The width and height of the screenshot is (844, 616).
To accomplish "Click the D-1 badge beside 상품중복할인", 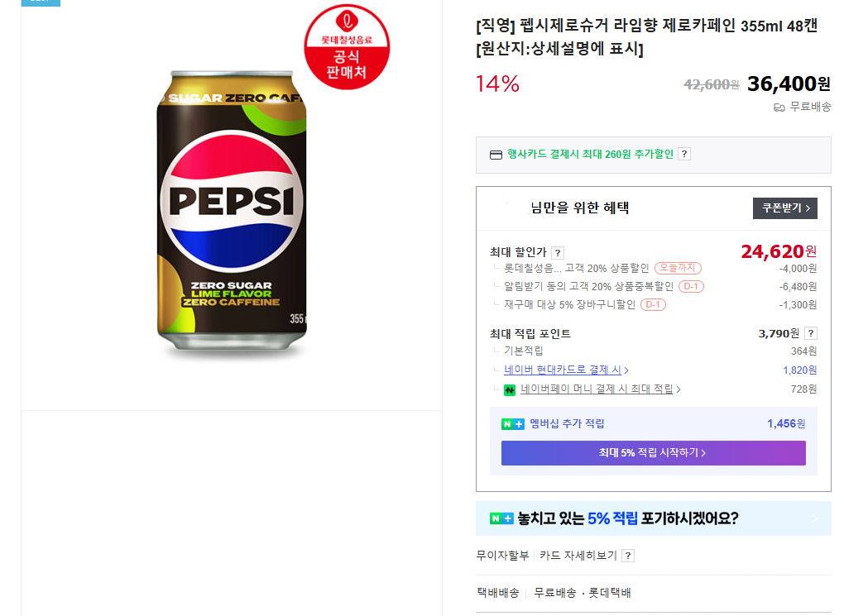I will [x=692, y=286].
